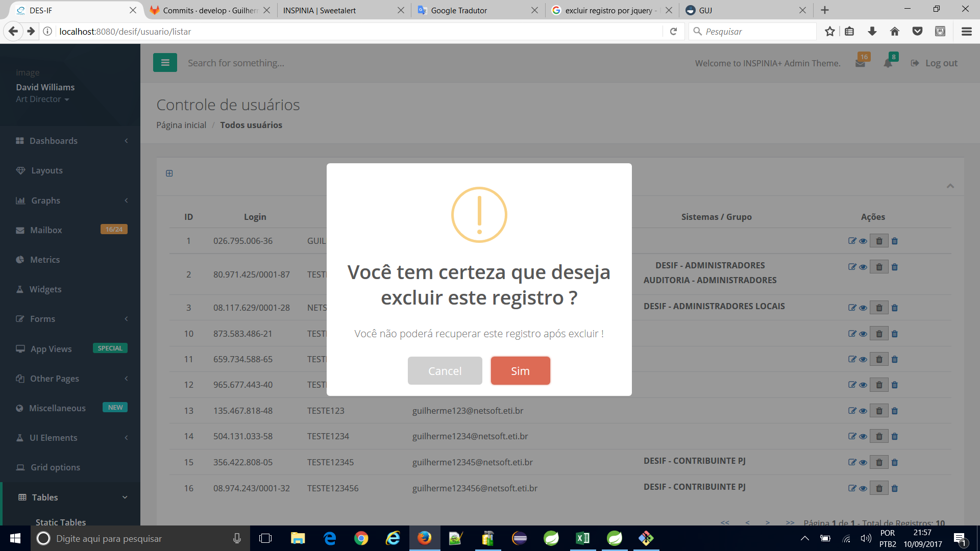Click the trash button for user ID 16
Image resolution: width=980 pixels, height=551 pixels.
pos(879,488)
